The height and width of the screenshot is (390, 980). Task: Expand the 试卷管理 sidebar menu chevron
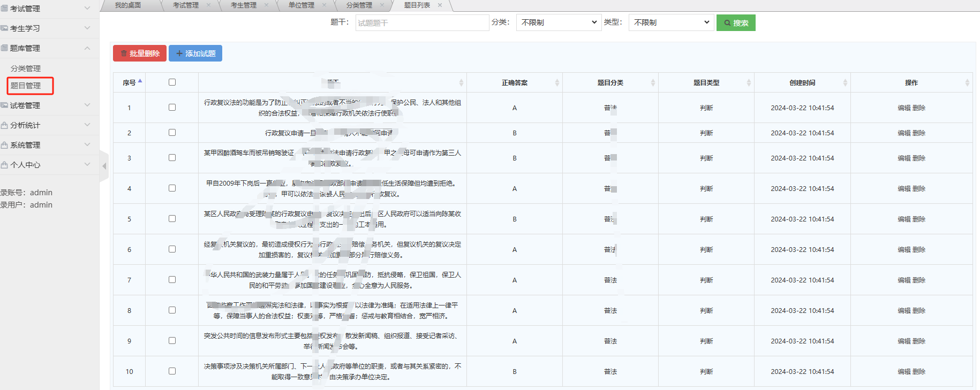tap(87, 105)
